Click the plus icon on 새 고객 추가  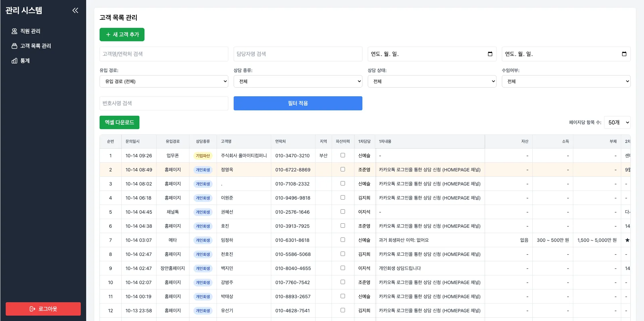(x=108, y=35)
